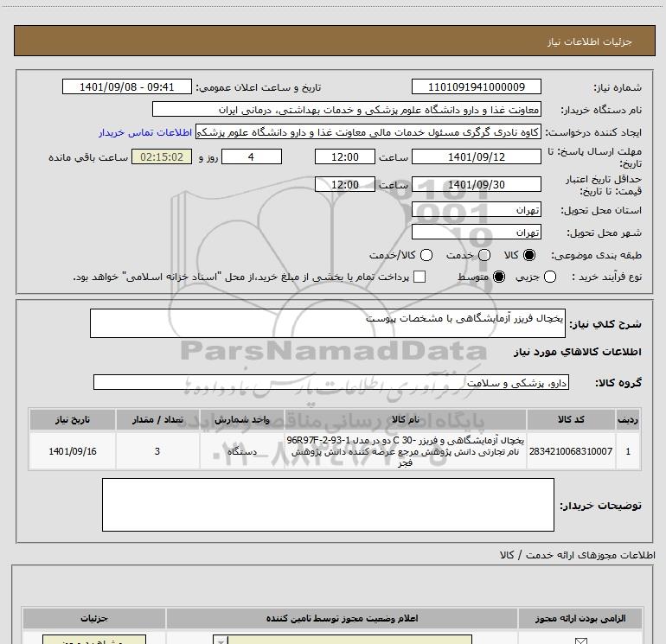Click the buyer organization name field

(x=347, y=110)
